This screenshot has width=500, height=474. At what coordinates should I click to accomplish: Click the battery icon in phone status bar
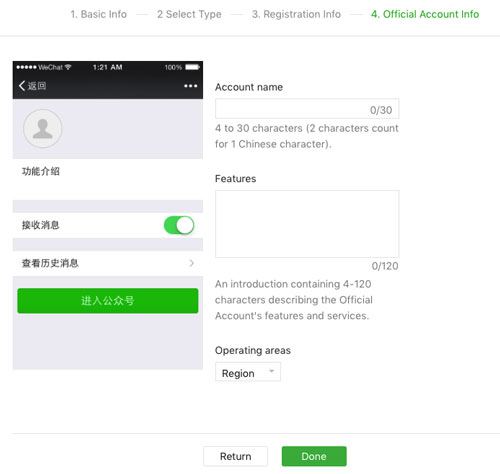pos(192,67)
